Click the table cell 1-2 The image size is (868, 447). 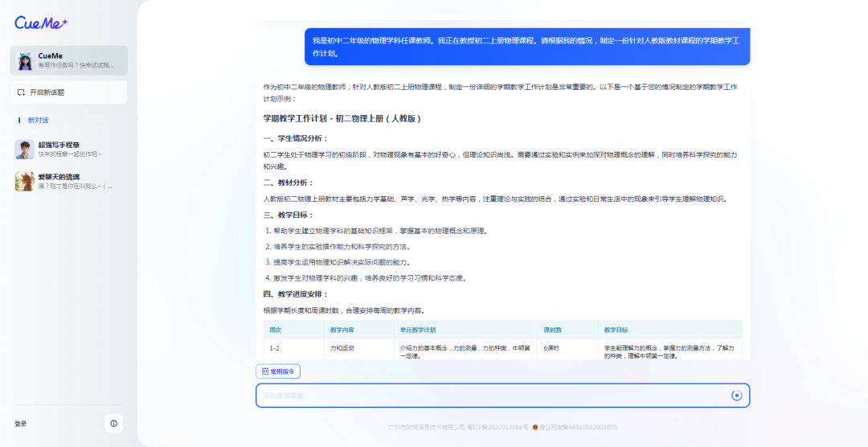pos(275,348)
